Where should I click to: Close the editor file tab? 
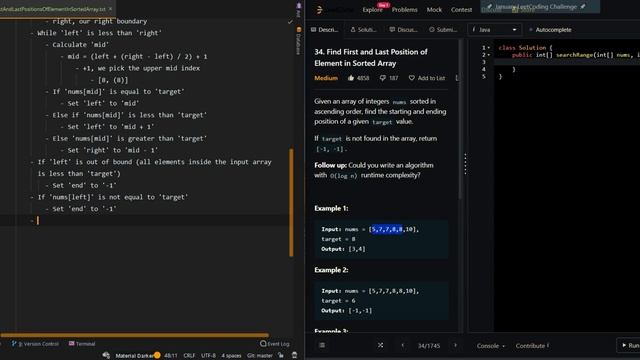point(110,9)
